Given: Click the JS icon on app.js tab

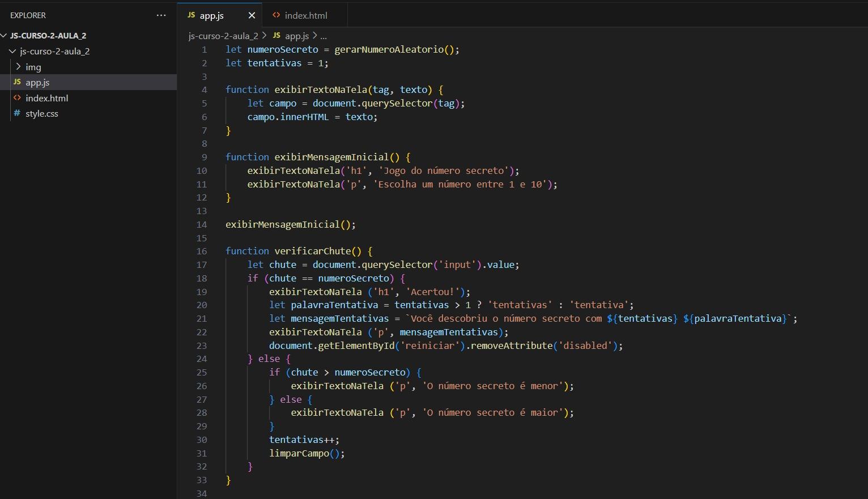Looking at the screenshot, I should pos(191,15).
